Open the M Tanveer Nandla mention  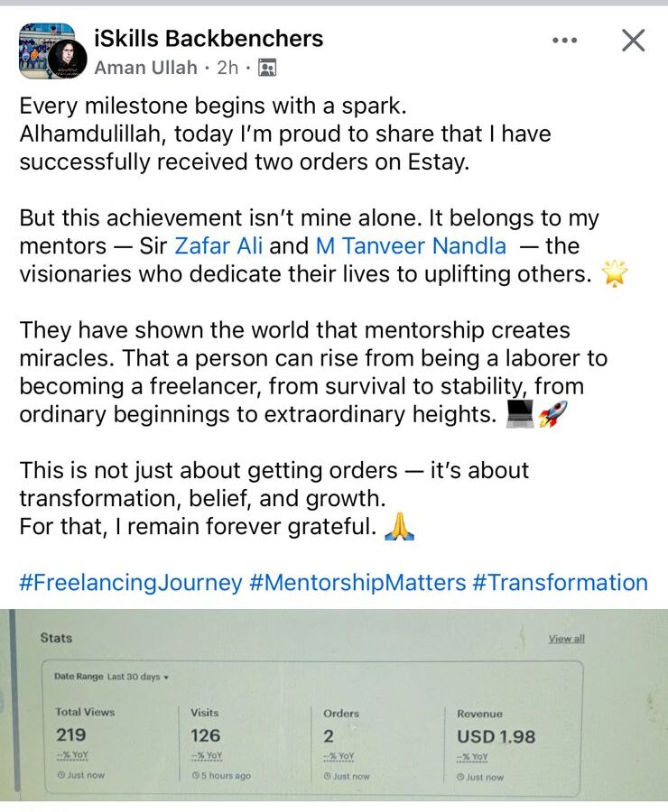tap(411, 245)
